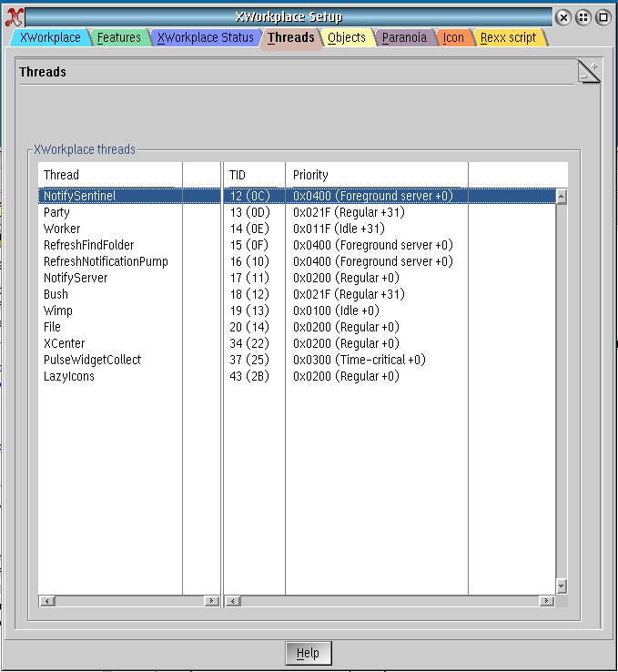618x672 pixels.
Task: Click priority 0x0300 (Time-critical +0)
Action: coord(360,360)
